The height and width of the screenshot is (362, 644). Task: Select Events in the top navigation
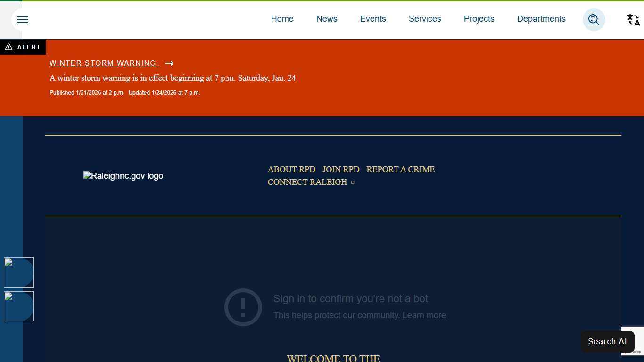373,19
